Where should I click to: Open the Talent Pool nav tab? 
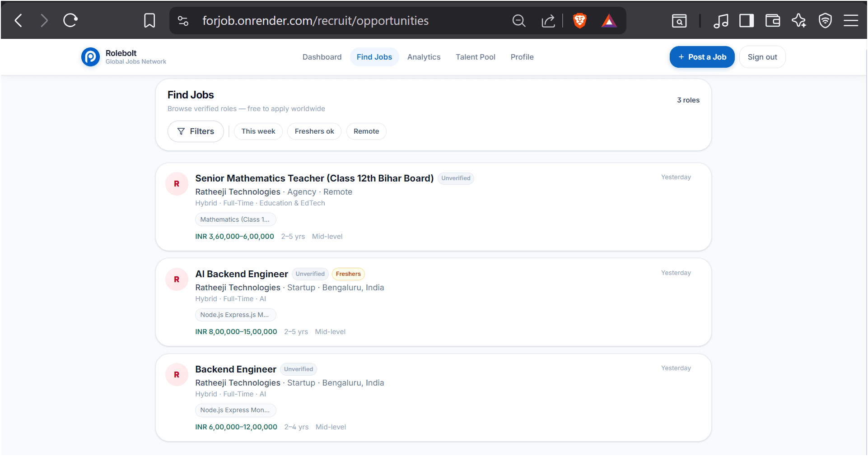[x=476, y=57]
